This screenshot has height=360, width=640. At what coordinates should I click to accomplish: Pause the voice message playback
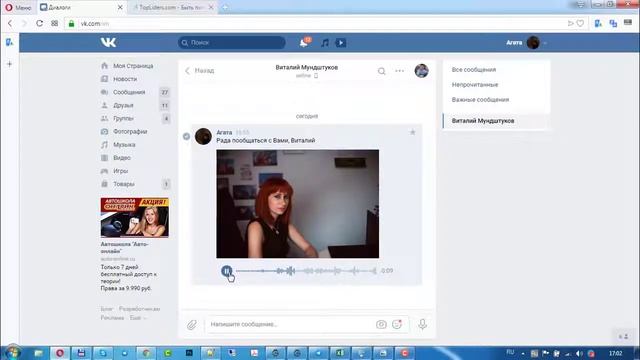click(227, 271)
